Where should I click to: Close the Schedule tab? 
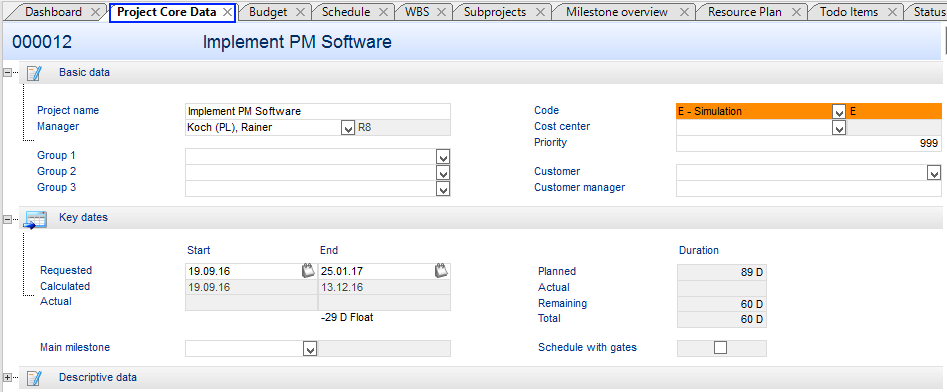[383, 12]
